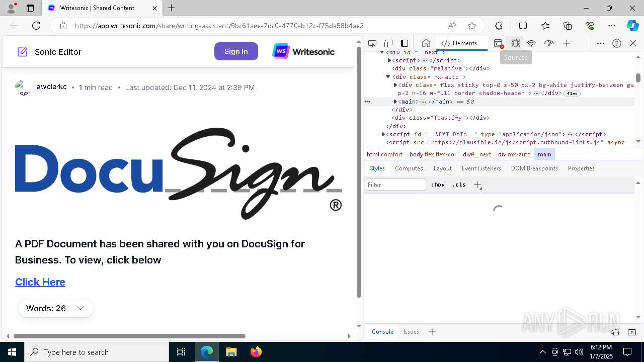Open Customize DevTools three-dot menu

pos(601,43)
